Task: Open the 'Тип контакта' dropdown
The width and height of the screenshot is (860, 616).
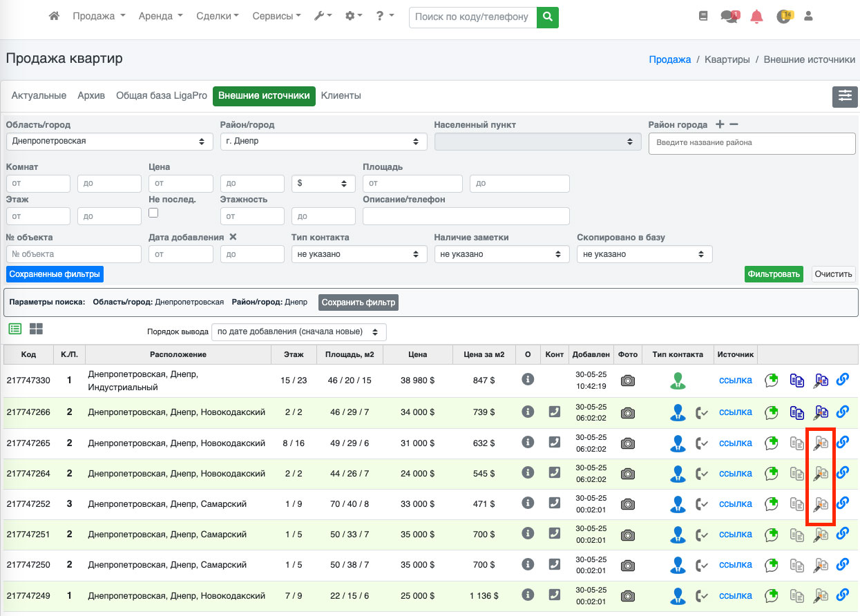Action: coord(359,254)
